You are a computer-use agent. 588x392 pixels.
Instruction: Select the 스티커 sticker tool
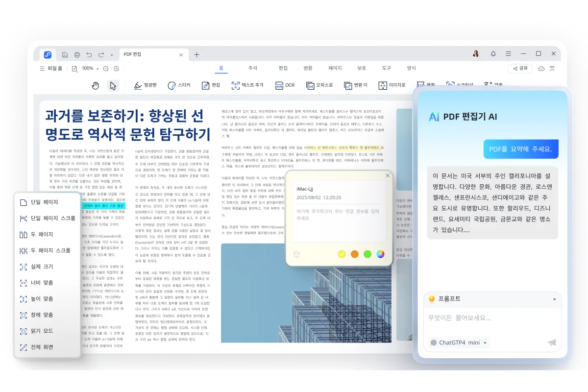point(179,85)
